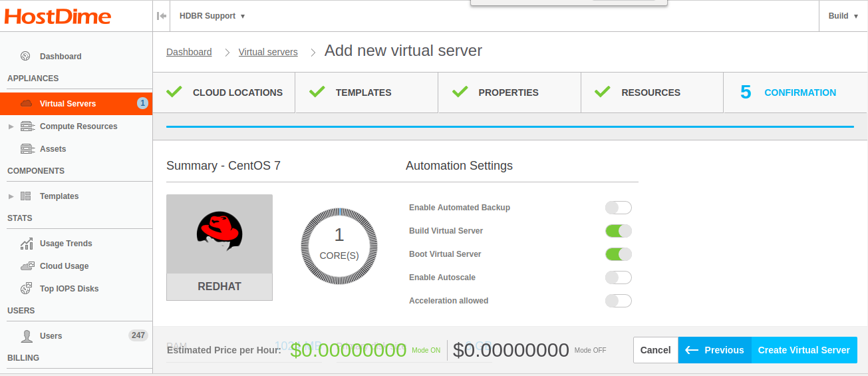Select the Confirmation step tab
This screenshot has width=868, height=376.
[x=795, y=93]
